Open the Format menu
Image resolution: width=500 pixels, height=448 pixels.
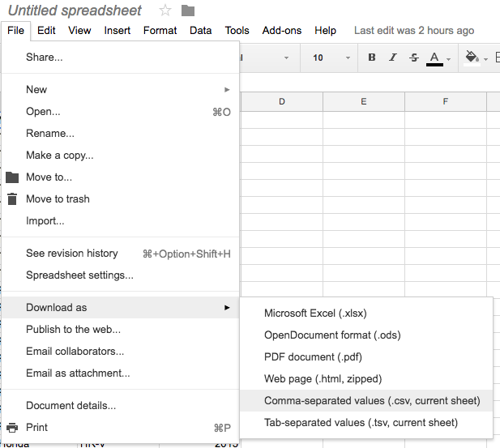(160, 31)
